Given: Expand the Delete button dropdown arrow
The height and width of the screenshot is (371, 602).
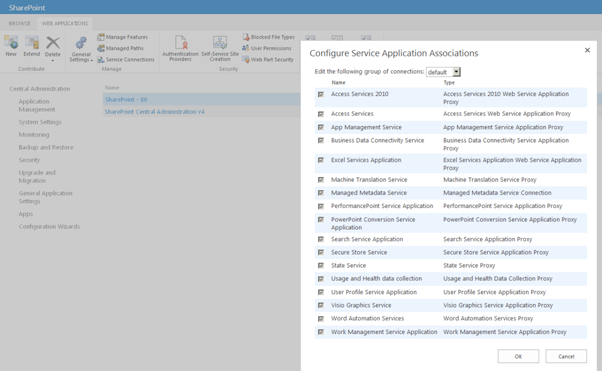Looking at the screenshot, I should click(x=53, y=61).
